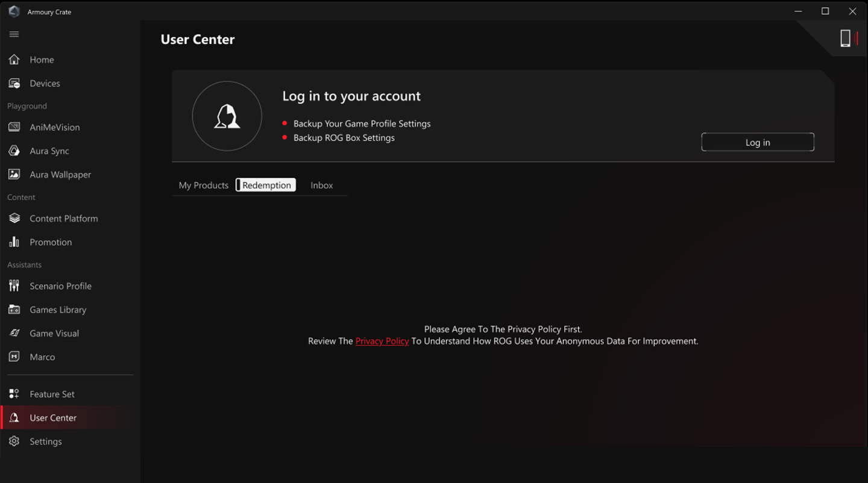Open the Devices icon in sidebar
Image resolution: width=868 pixels, height=483 pixels.
click(x=14, y=83)
